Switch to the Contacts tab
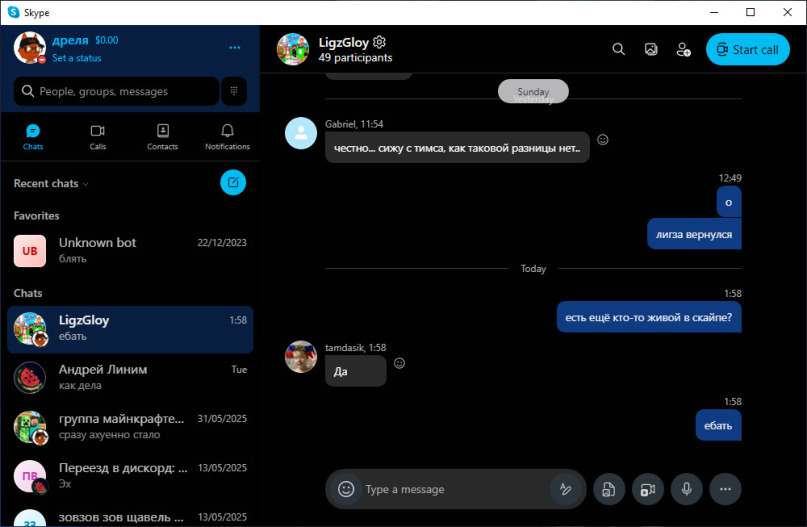This screenshot has width=807, height=527. click(x=163, y=137)
